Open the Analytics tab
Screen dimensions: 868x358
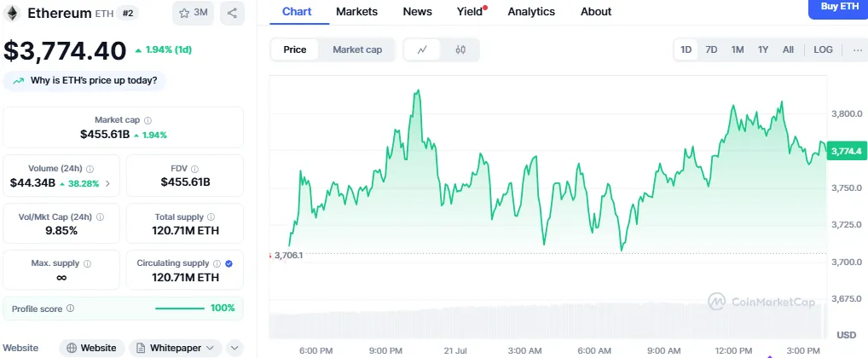531,12
